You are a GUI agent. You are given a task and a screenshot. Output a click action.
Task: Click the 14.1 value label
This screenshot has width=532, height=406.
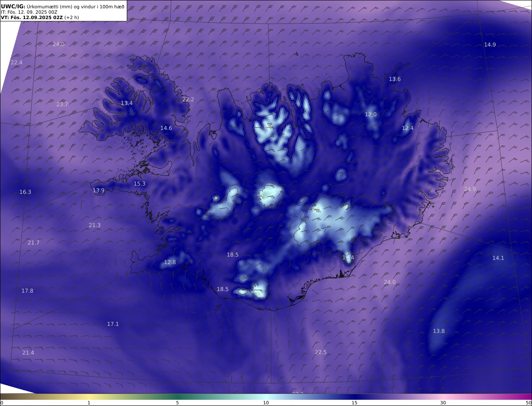[498, 258]
